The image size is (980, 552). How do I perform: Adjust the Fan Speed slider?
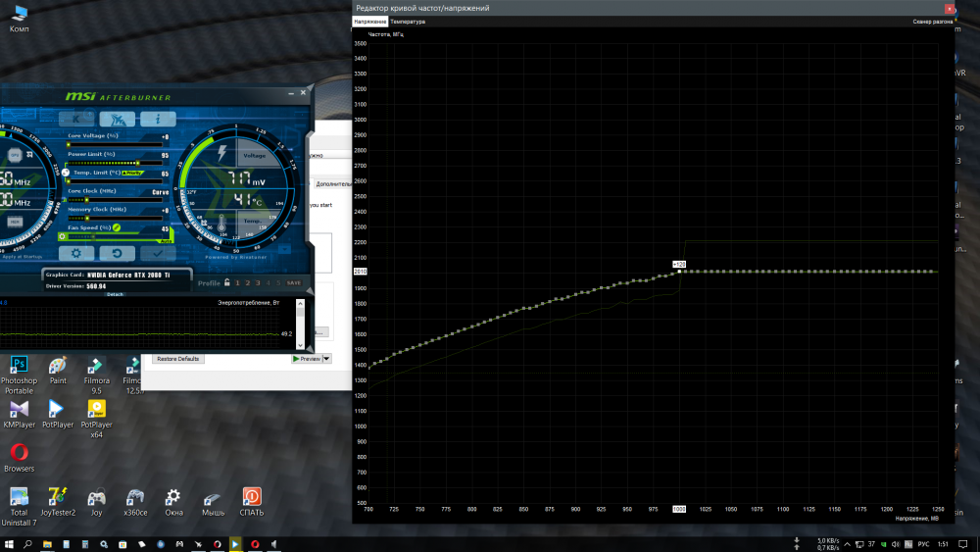tap(114, 236)
